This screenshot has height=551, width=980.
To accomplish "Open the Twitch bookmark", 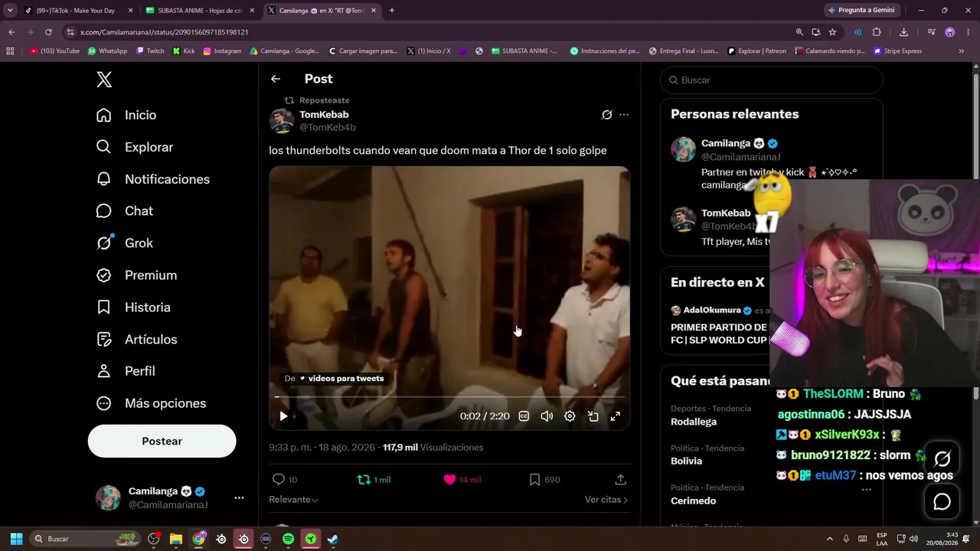I will 150,51.
